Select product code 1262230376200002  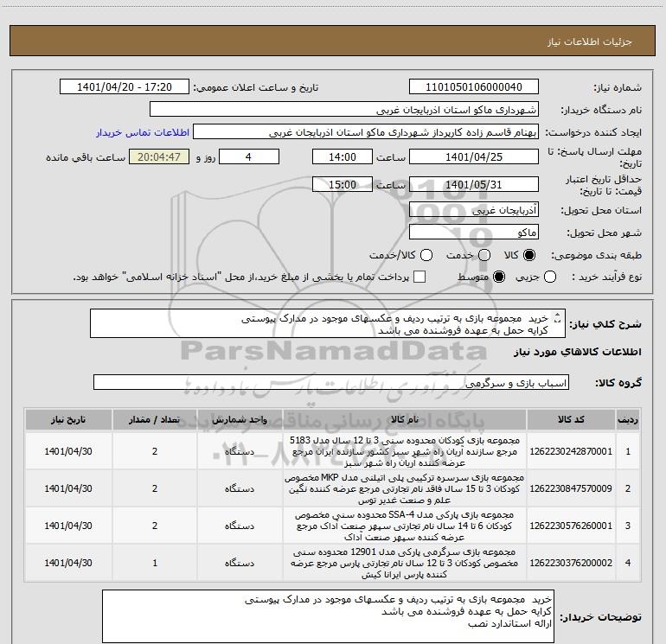tap(571, 563)
